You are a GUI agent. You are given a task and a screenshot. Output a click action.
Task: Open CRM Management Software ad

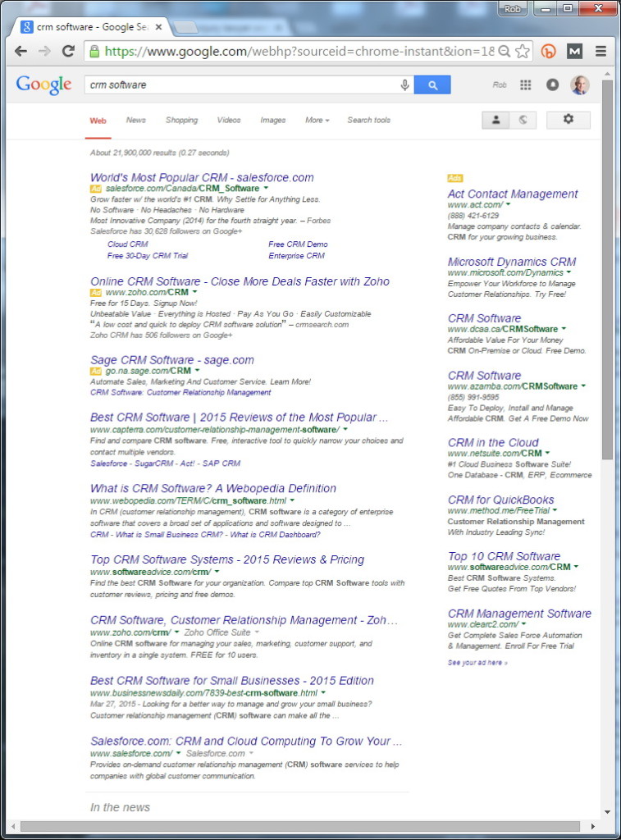[520, 614]
